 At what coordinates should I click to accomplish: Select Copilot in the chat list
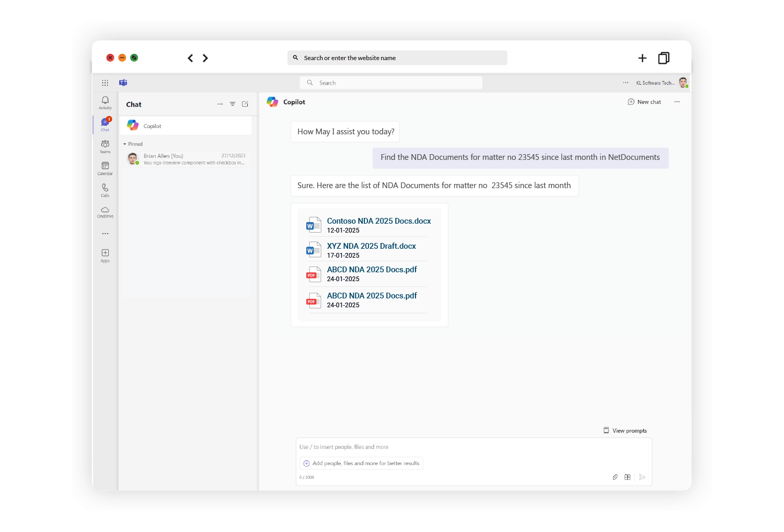(x=186, y=126)
